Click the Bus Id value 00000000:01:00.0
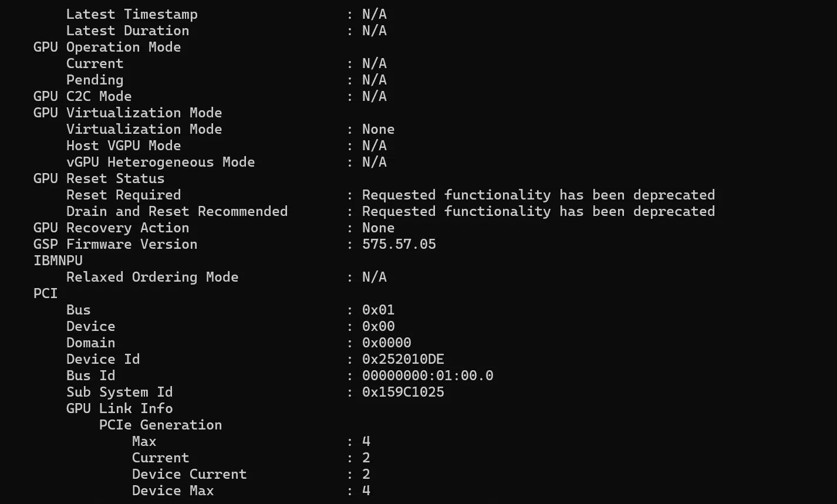This screenshot has height=504, width=837. tap(428, 376)
